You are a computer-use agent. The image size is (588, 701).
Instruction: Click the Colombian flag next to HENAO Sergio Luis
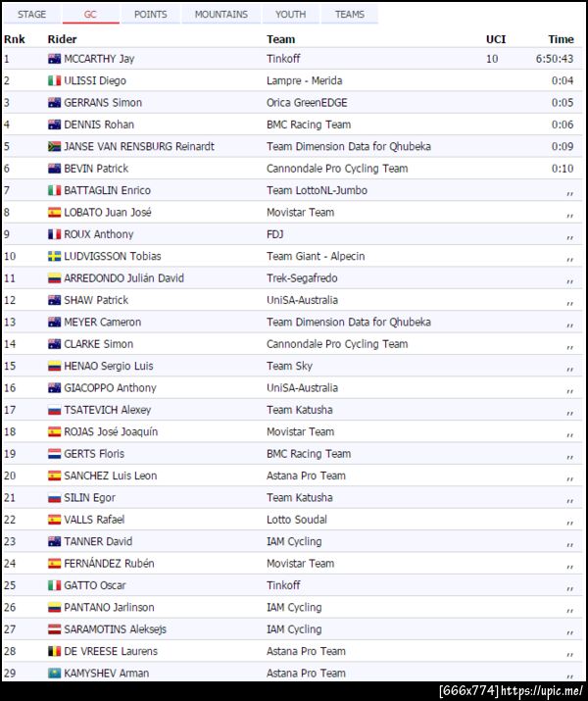pos(55,366)
